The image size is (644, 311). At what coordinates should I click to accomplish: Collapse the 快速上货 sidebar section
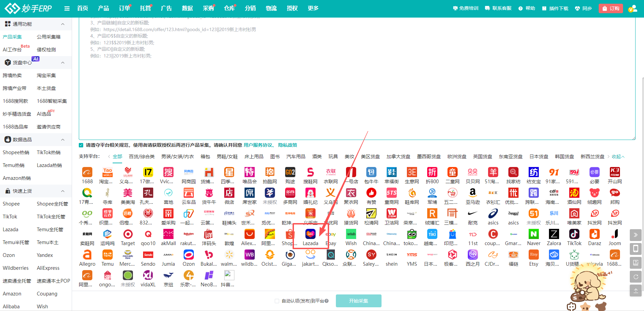point(63,191)
